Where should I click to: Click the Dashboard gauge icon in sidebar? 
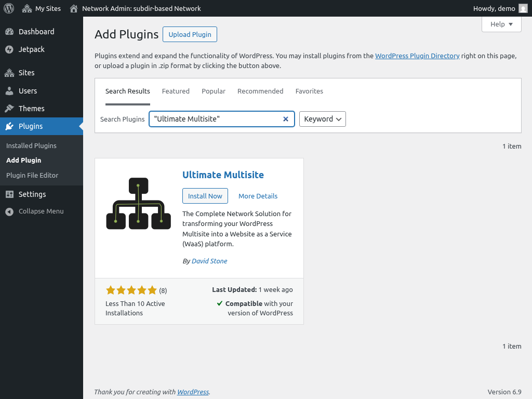(x=9, y=32)
